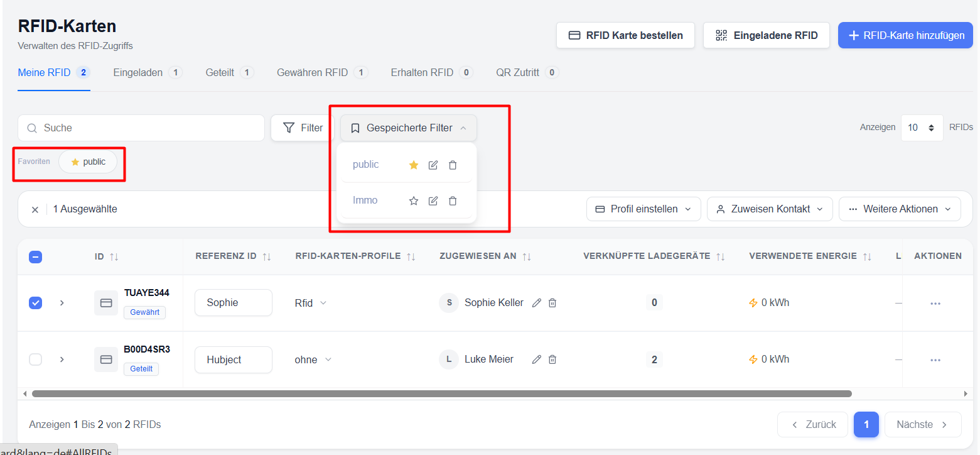Click RFID Karte bestellen button

click(625, 35)
